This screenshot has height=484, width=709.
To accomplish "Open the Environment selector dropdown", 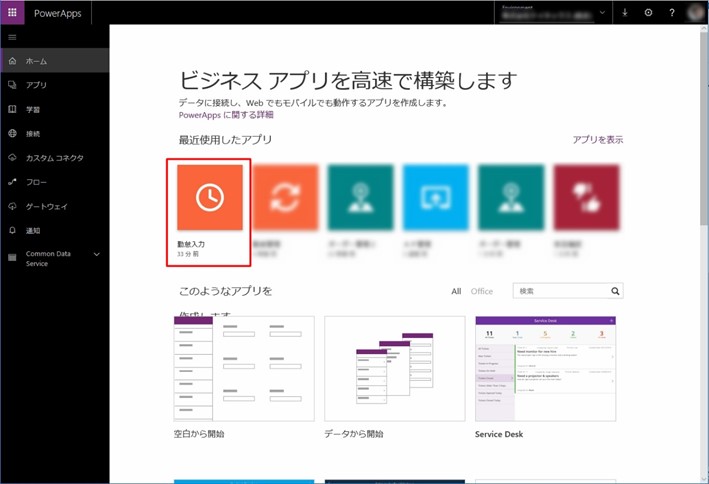I will coord(553,13).
